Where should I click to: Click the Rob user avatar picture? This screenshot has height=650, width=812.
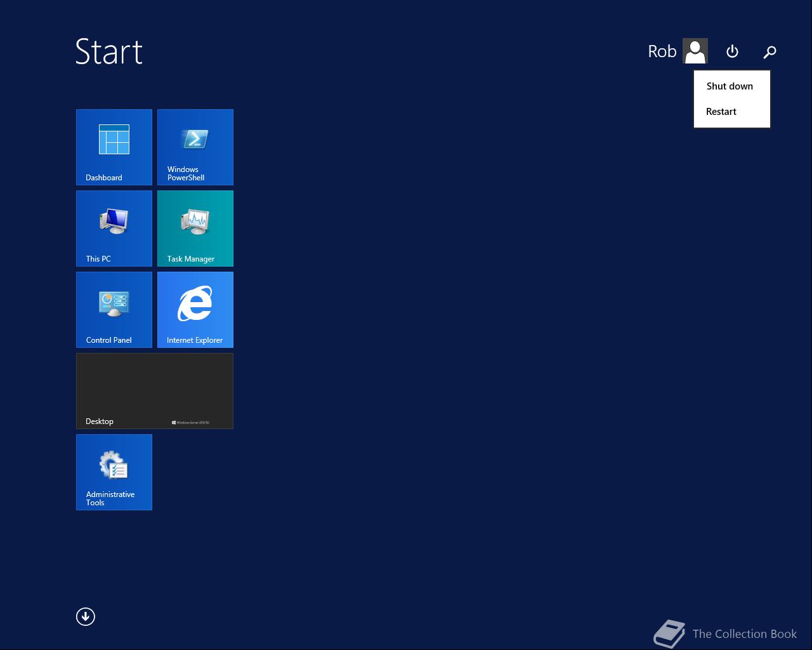point(695,51)
